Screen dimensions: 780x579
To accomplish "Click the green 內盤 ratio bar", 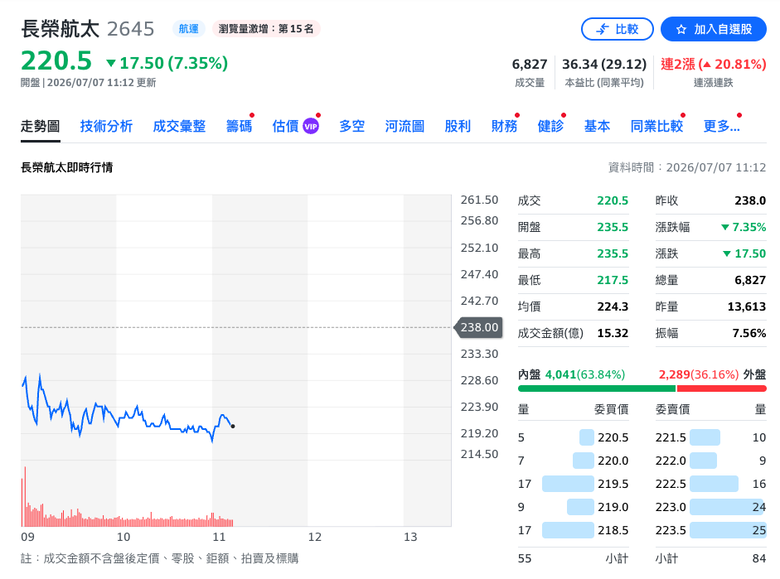I will [597, 388].
